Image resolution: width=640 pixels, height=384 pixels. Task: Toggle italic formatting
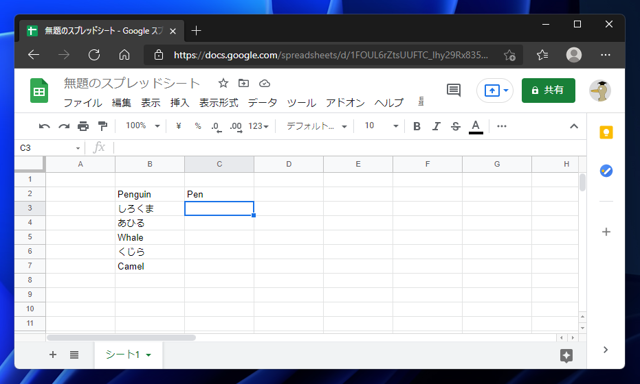click(x=436, y=126)
